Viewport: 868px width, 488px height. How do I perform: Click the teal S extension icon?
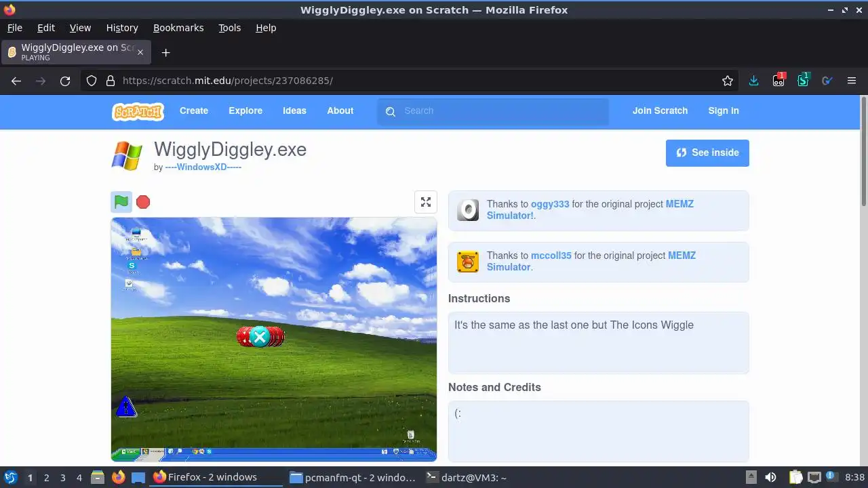[803, 80]
